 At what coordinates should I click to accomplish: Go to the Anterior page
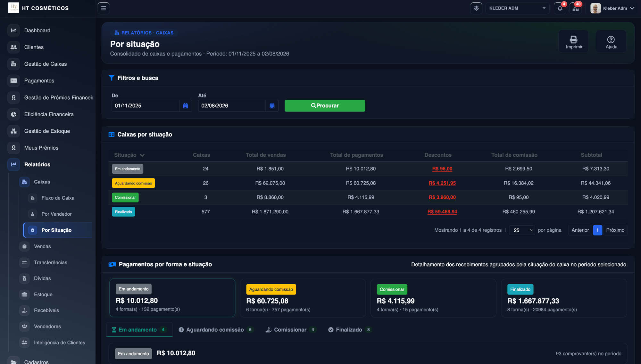coord(580,230)
